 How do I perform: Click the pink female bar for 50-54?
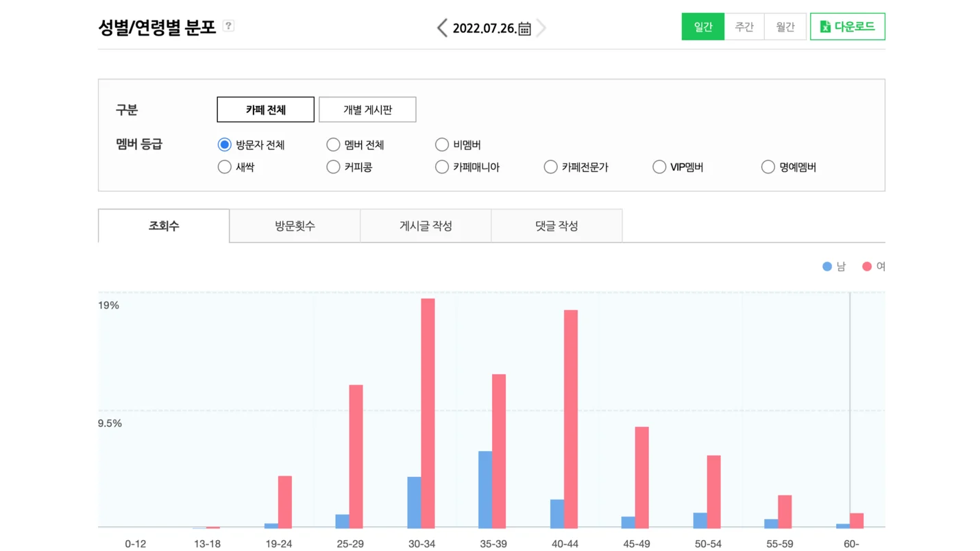tap(714, 491)
